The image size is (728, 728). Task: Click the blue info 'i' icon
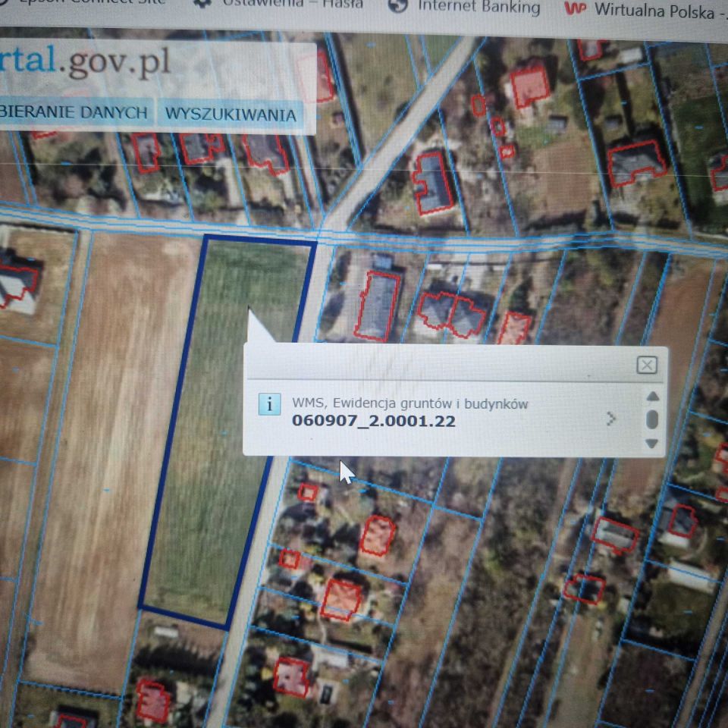[x=269, y=404]
